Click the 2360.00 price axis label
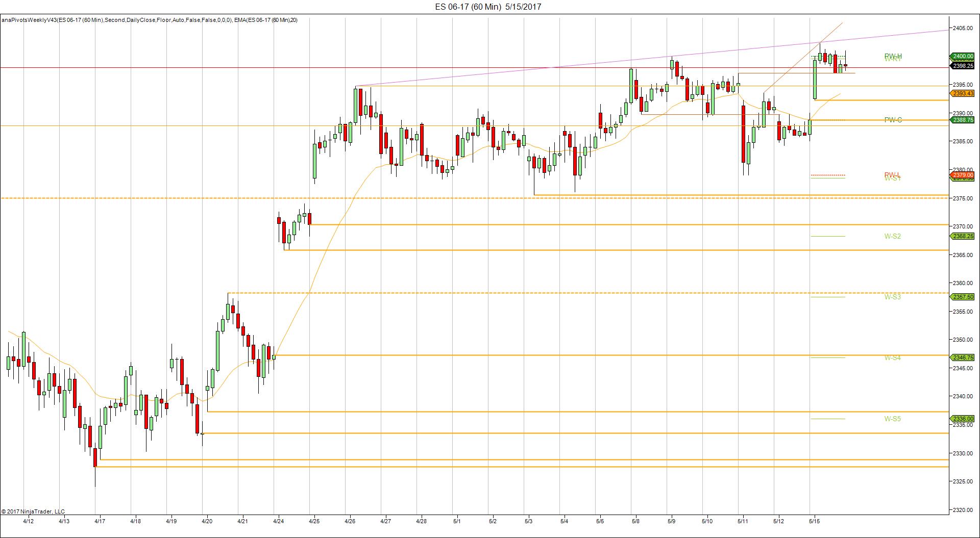Image resolution: width=980 pixels, height=538 pixels. tap(963, 283)
